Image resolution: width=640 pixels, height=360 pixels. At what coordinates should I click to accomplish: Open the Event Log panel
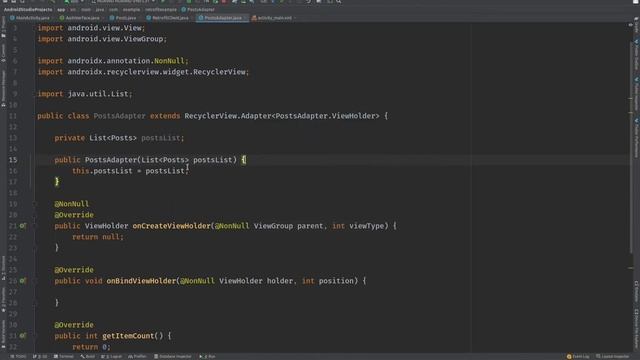click(578, 357)
